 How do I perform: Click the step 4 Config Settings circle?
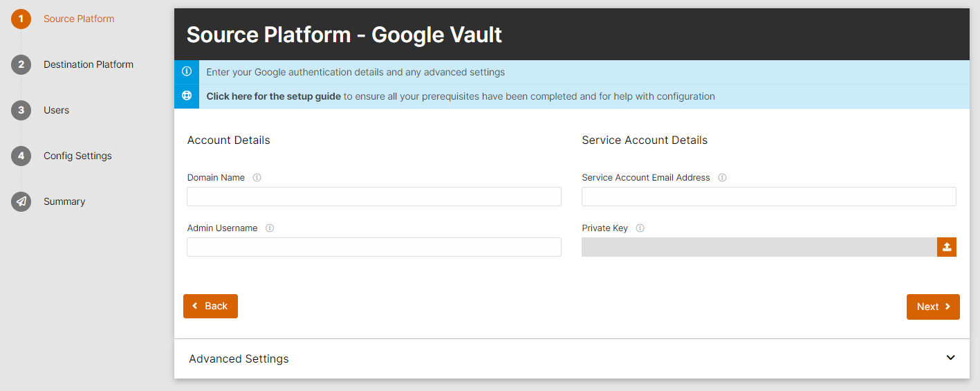tap(21, 156)
